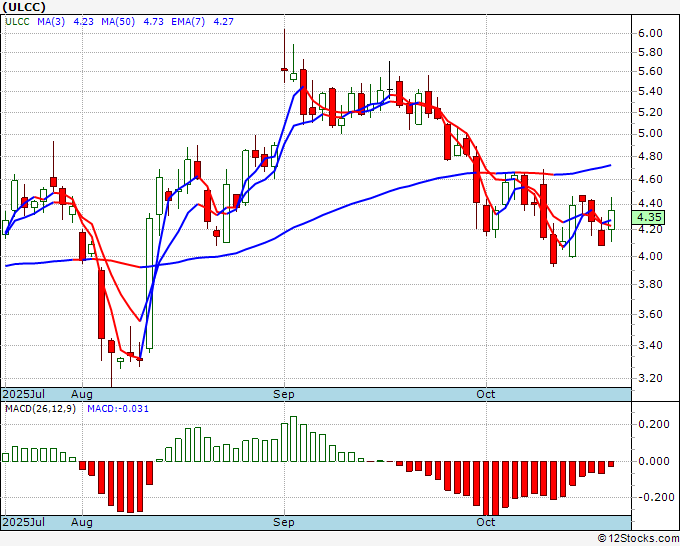The width and height of the screenshot is (680, 546).
Task: Click Oct on the price chart date axis
Action: pyautogui.click(x=485, y=394)
